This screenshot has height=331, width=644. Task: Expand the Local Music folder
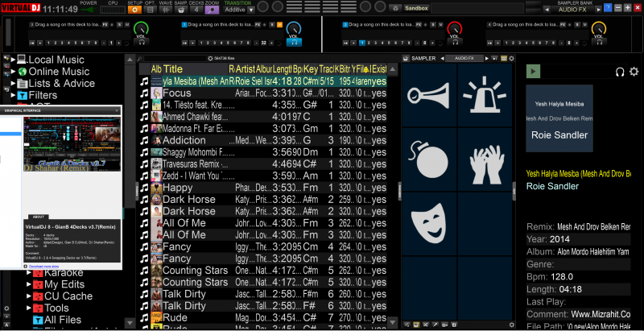pos(13,60)
